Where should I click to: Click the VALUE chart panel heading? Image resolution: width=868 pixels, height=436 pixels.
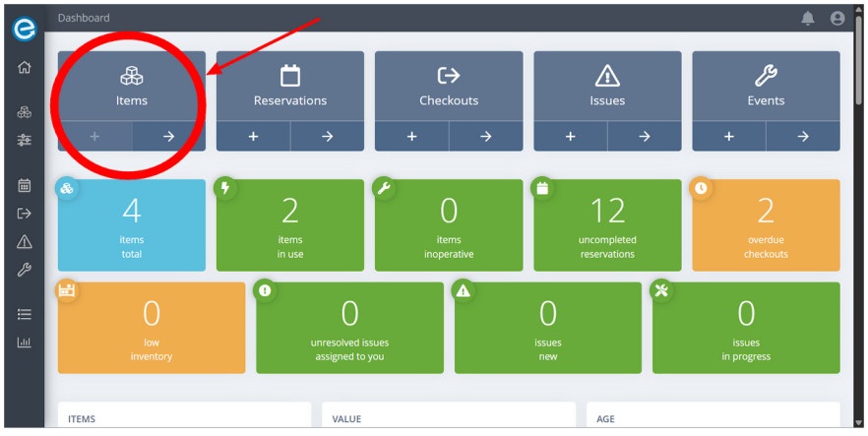pos(346,419)
